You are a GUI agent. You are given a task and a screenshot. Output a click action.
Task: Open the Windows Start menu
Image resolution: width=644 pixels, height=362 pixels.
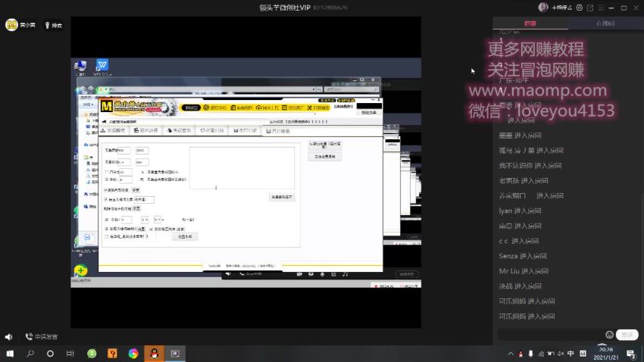click(10, 354)
